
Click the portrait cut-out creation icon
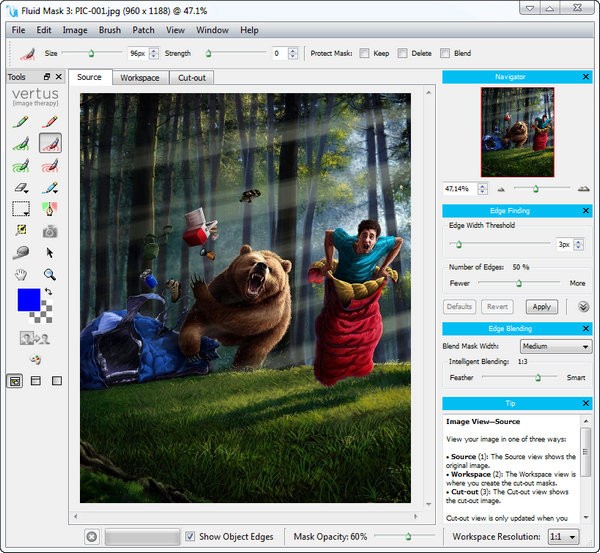(x=35, y=338)
